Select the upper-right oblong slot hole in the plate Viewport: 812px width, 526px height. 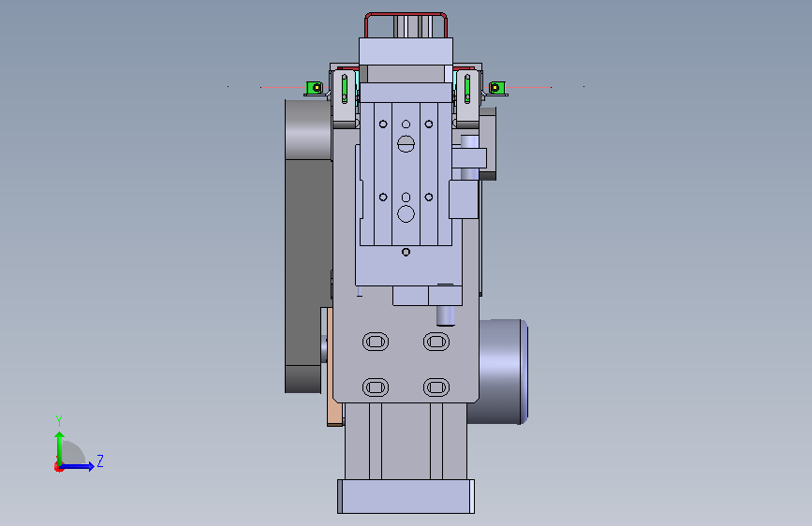click(x=436, y=342)
